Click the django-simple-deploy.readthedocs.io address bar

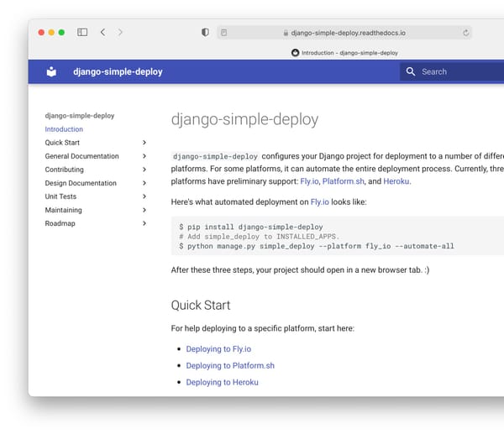(344, 33)
